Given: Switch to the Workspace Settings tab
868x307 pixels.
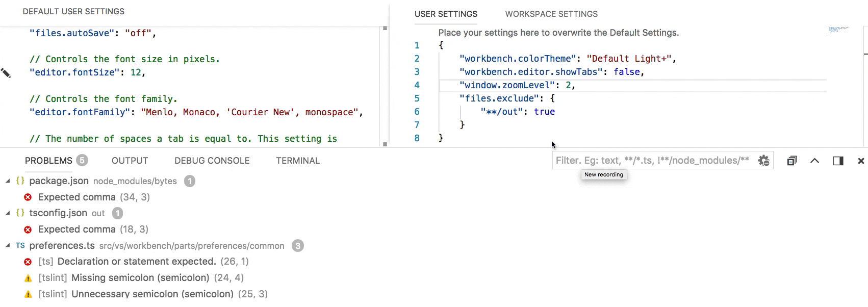Looking at the screenshot, I should pos(551,14).
